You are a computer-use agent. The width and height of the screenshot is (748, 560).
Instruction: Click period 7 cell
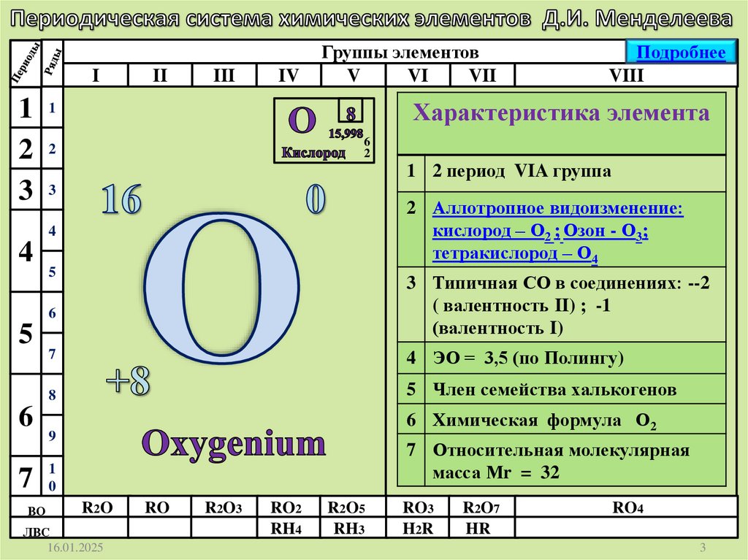point(26,476)
